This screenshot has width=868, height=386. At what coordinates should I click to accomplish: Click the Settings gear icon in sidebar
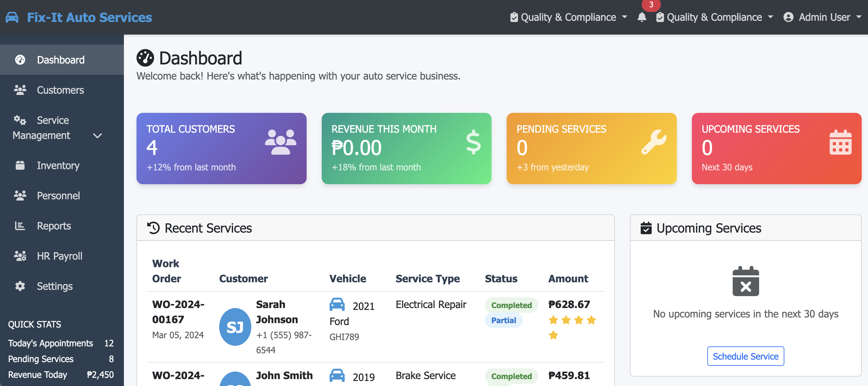[x=20, y=286]
